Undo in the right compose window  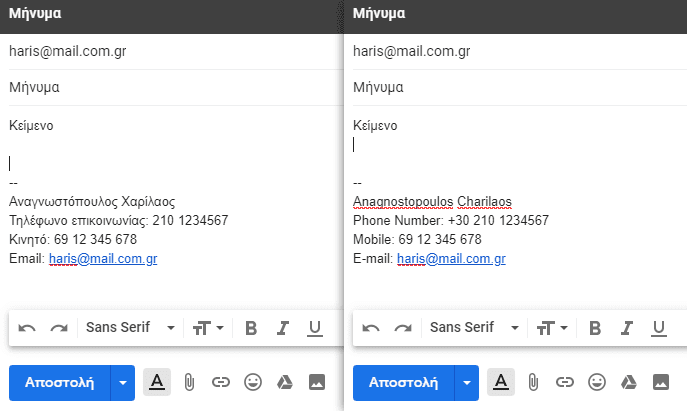pyautogui.click(x=371, y=328)
